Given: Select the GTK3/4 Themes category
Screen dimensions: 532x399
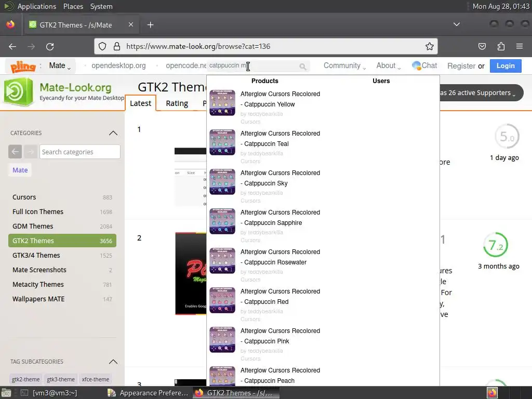Looking at the screenshot, I should click(62, 255).
